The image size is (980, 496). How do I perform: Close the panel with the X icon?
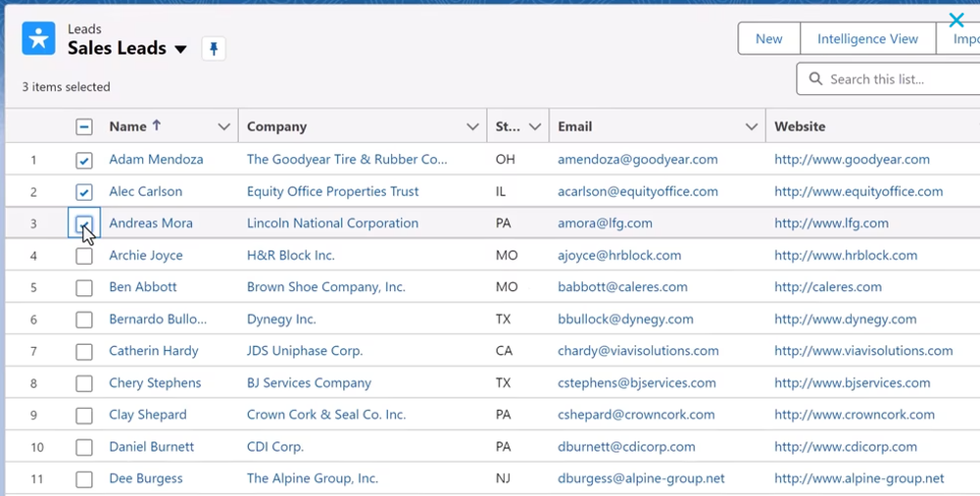tap(956, 20)
